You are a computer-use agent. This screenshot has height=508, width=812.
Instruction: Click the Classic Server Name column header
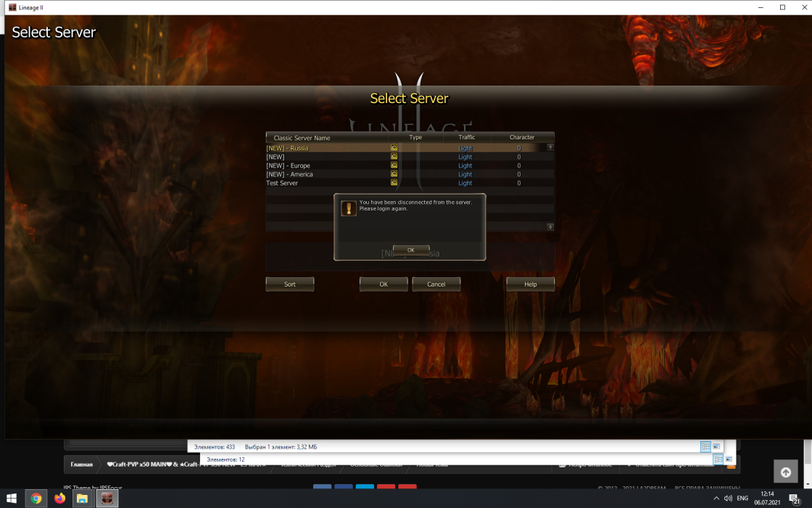point(302,137)
